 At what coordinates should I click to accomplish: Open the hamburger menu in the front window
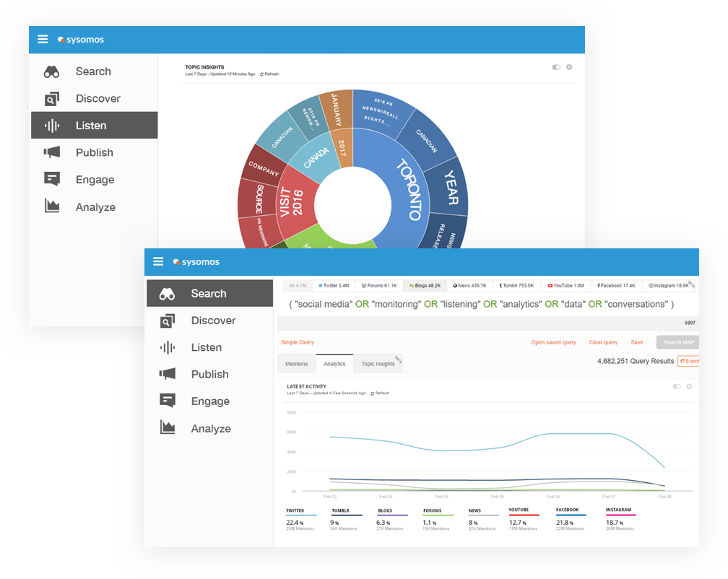pyautogui.click(x=157, y=261)
